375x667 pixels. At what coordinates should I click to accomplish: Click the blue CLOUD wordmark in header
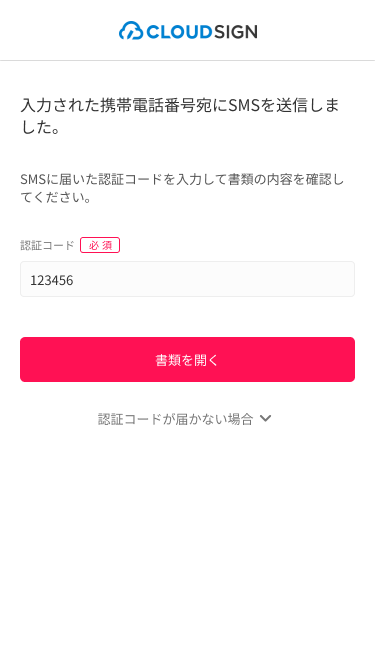pos(179,31)
